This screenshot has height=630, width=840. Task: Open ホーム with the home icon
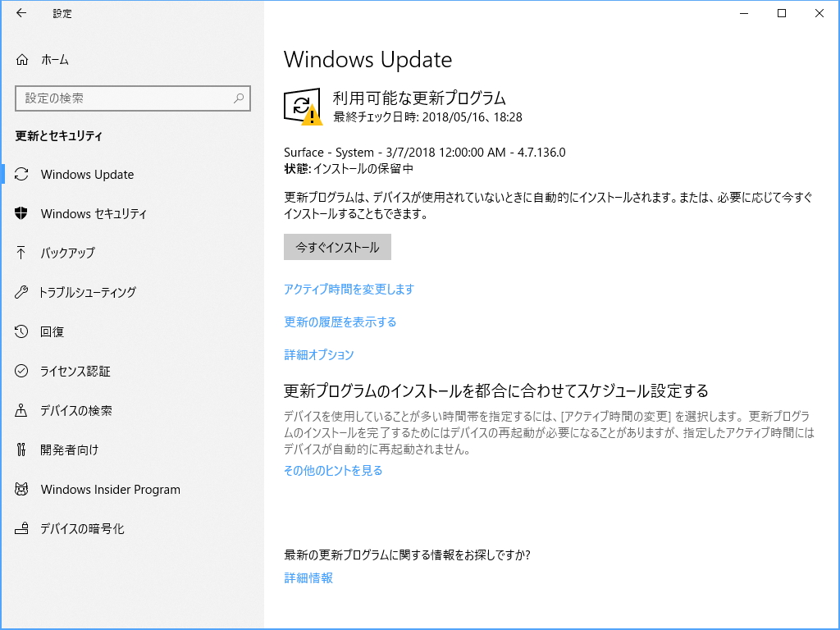coord(22,59)
